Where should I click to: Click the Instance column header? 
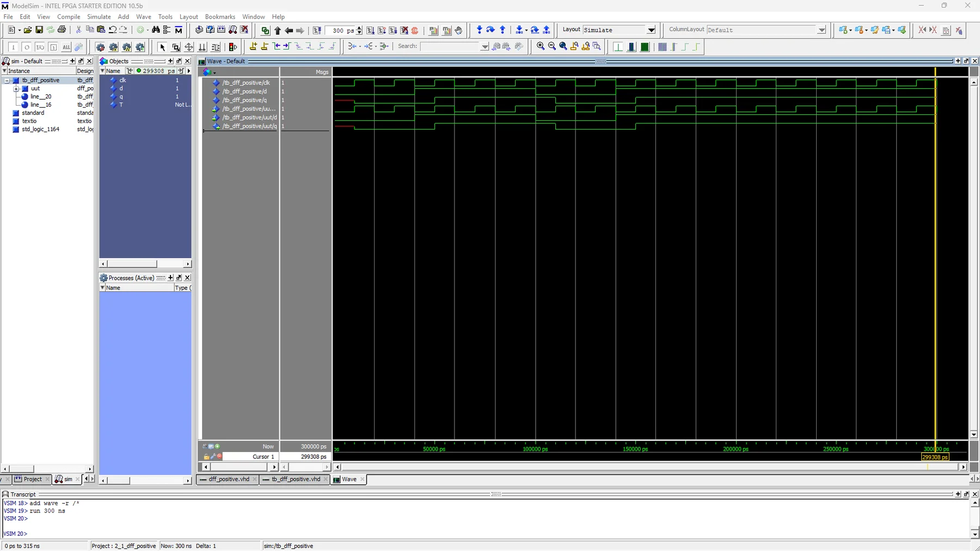click(x=38, y=71)
